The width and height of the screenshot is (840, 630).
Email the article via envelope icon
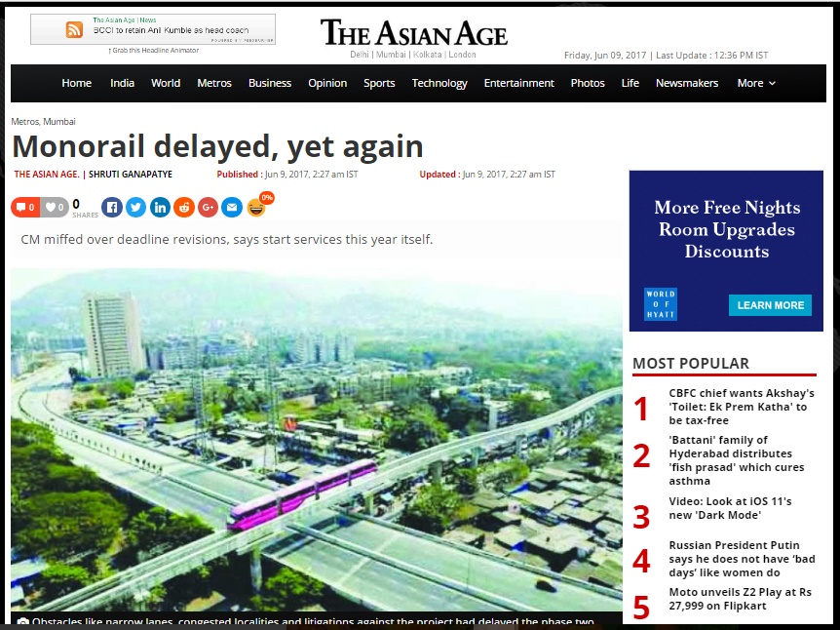[x=232, y=207]
